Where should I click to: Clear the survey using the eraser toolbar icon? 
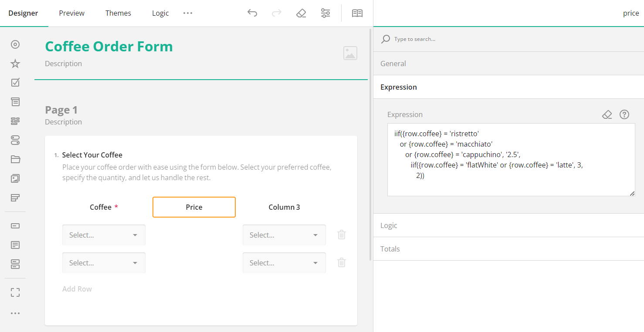pos(301,13)
